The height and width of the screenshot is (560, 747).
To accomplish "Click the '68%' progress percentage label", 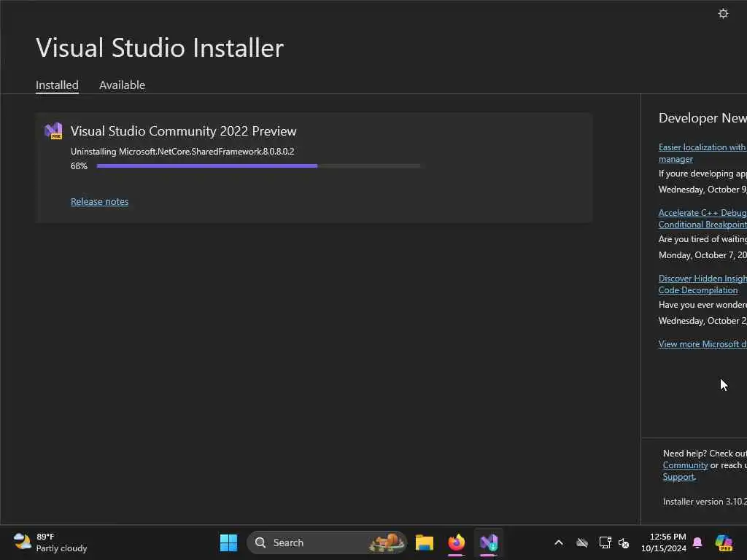I will (x=79, y=166).
